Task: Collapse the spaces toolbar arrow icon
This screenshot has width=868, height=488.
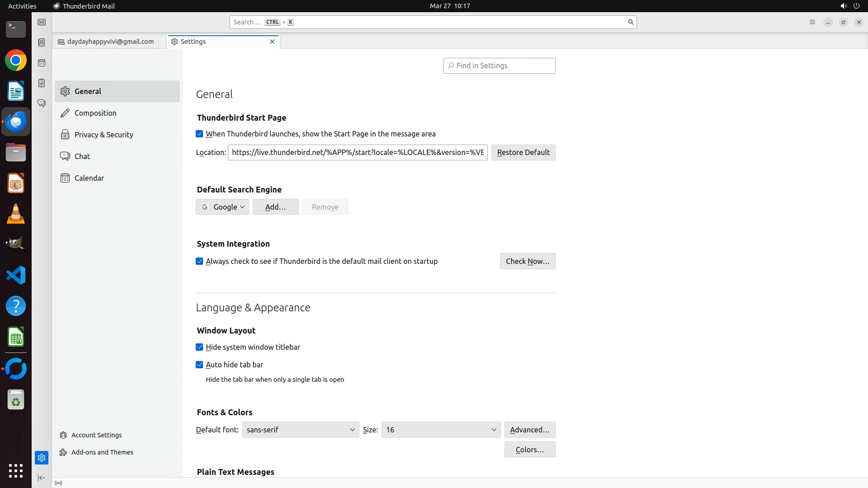Action: tap(42, 478)
